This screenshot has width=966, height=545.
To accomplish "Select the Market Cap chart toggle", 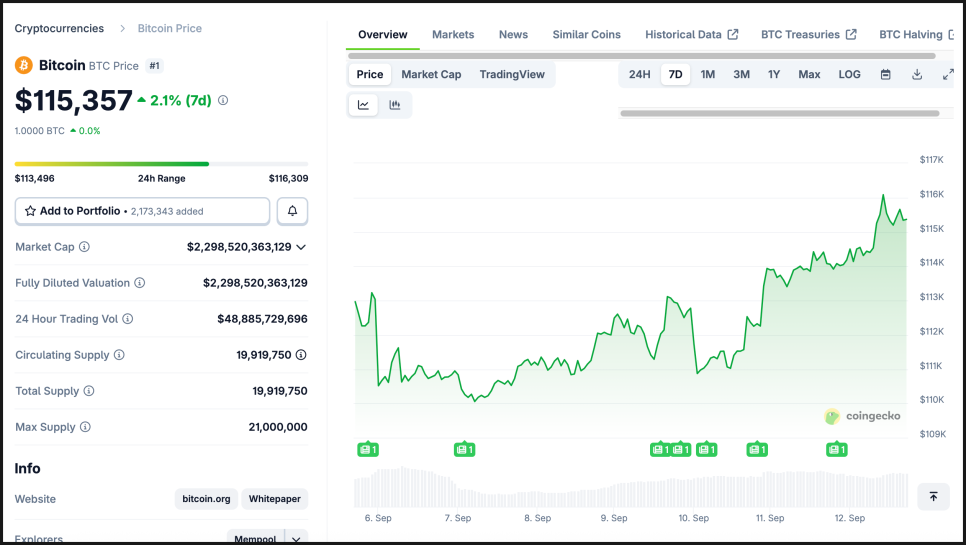I will coord(431,75).
